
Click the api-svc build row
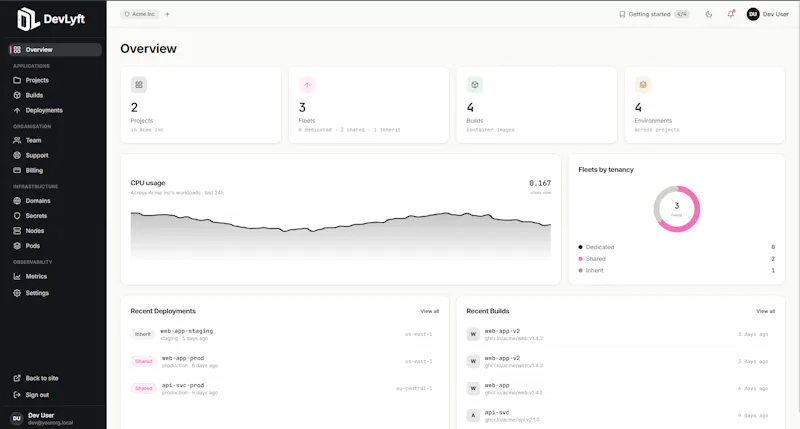[620, 415]
